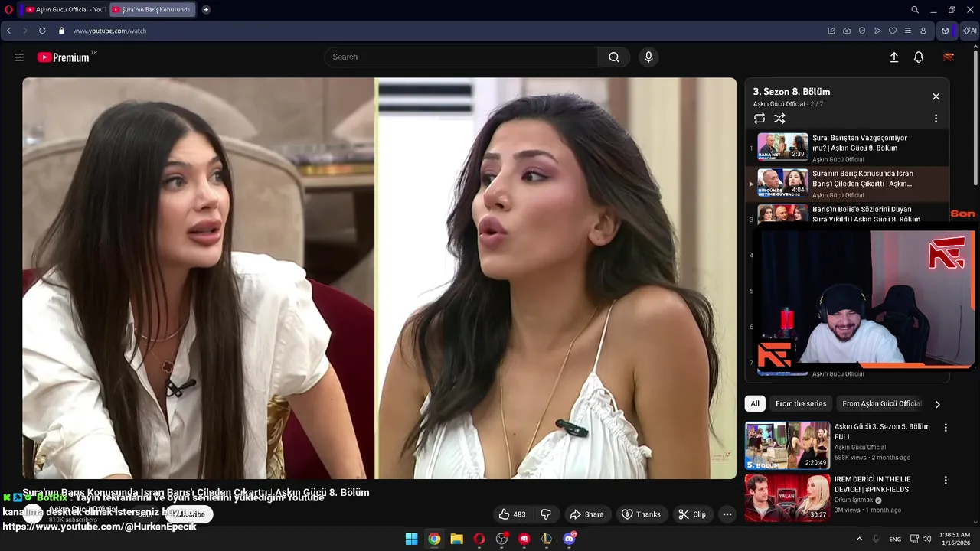Open playlist three-dot options menu
This screenshot has height=551, width=980.
[x=936, y=119]
